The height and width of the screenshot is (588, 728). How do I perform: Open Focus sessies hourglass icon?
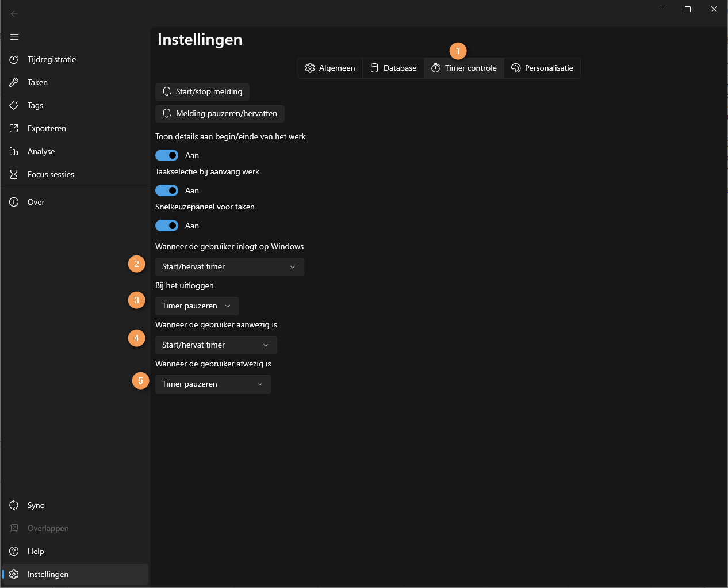[x=14, y=174]
